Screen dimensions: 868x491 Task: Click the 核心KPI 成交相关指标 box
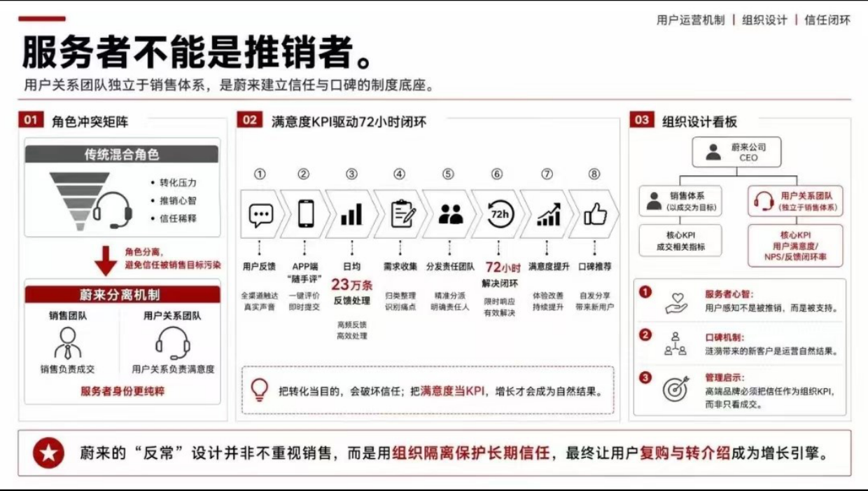(680, 241)
